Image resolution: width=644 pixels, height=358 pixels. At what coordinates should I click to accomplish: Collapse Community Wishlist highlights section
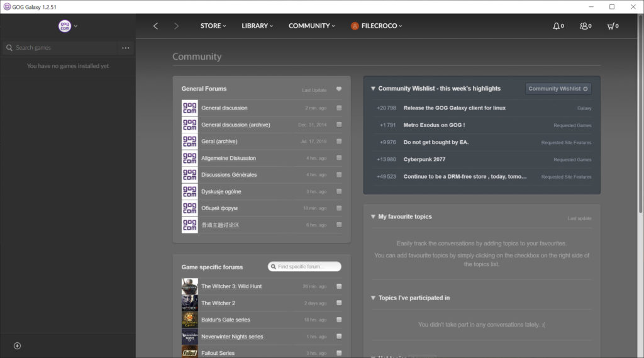pos(373,88)
